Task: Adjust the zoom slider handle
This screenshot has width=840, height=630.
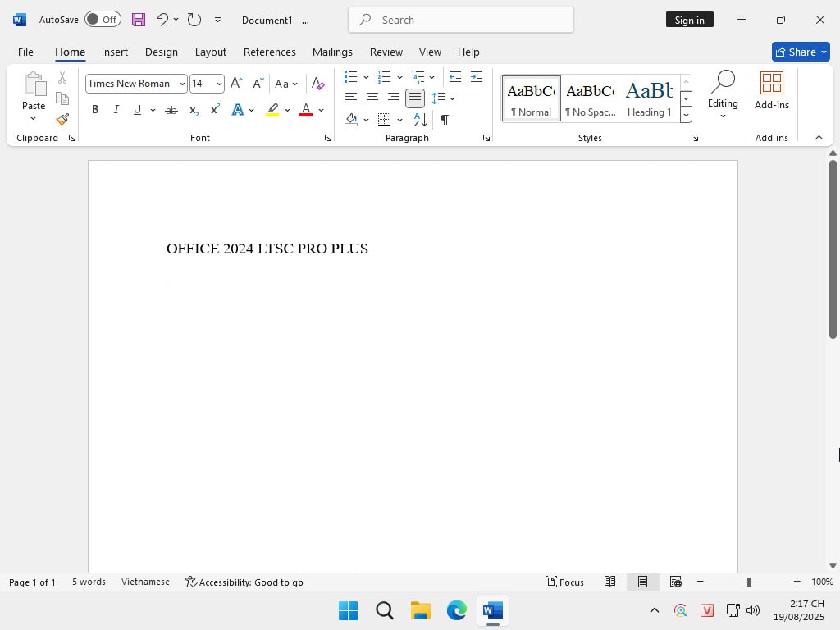Action: pos(749,582)
